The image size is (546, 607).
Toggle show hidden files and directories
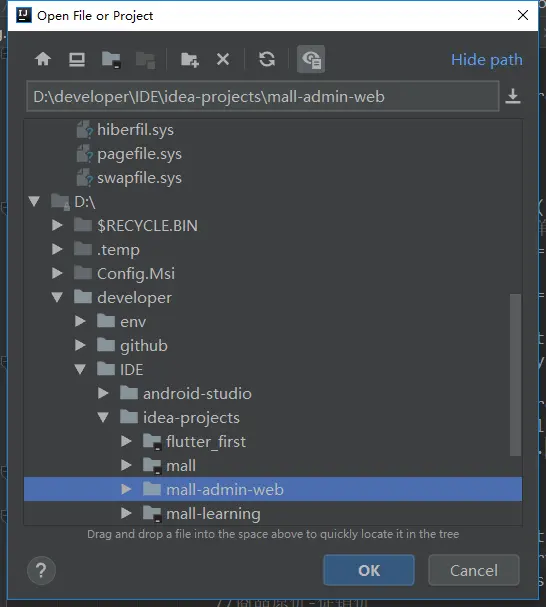(x=311, y=59)
